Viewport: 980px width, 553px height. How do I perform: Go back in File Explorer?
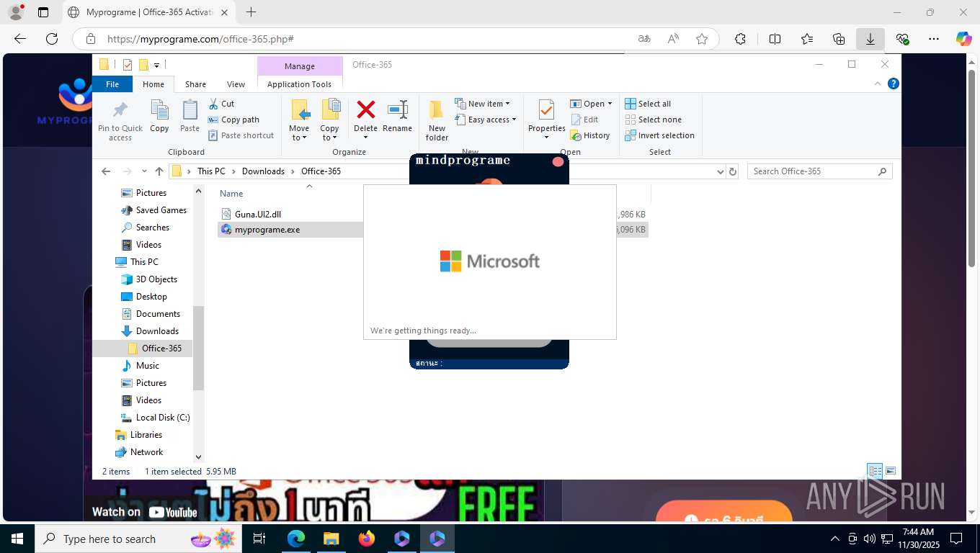tap(106, 171)
